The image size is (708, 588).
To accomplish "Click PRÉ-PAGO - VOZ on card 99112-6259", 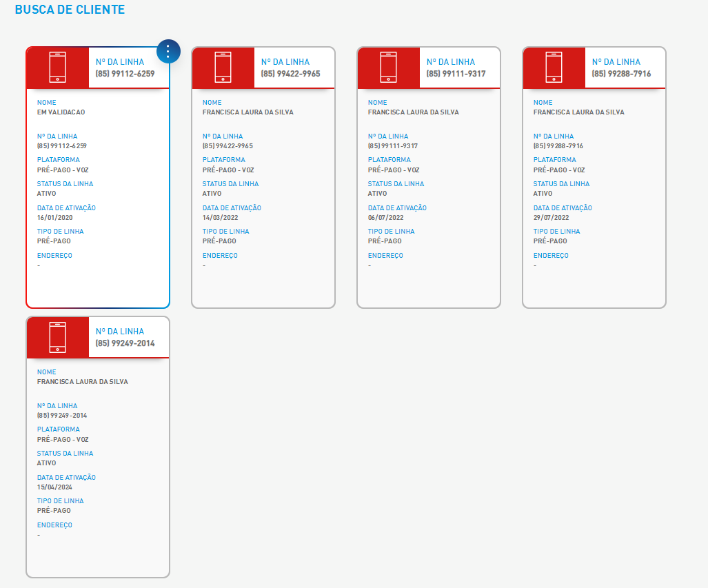I will coord(63,170).
